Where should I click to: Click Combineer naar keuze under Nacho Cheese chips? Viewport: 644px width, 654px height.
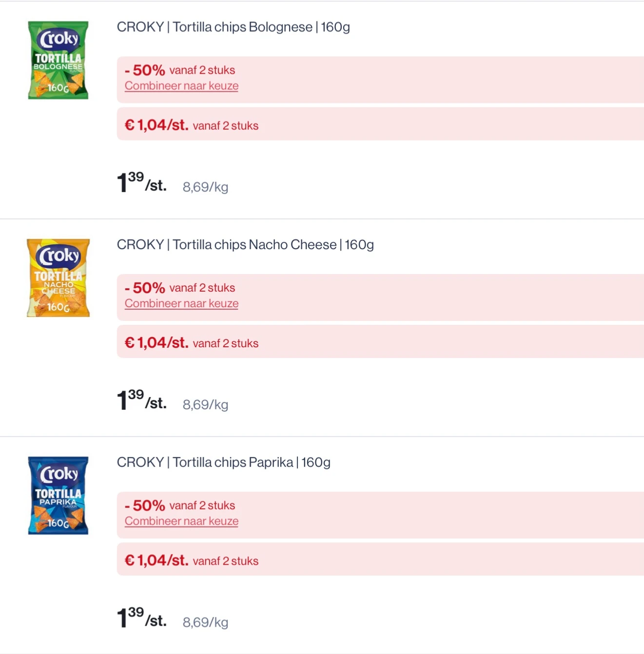point(181,303)
